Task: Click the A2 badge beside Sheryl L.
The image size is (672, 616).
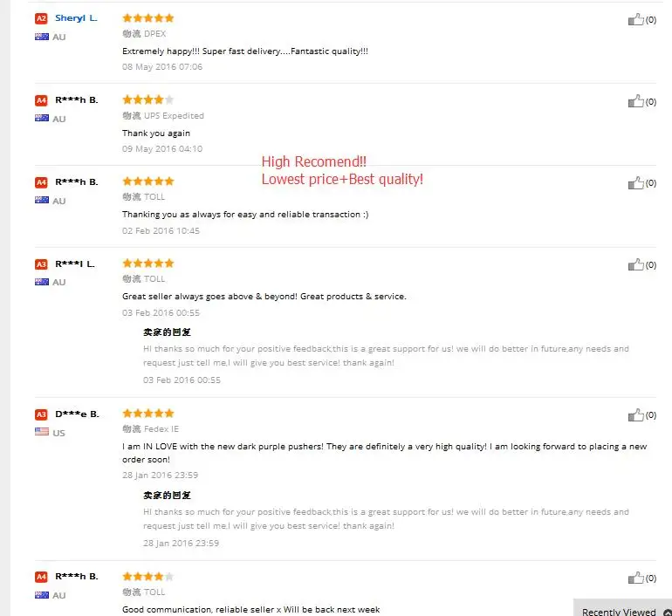Action: tap(41, 18)
